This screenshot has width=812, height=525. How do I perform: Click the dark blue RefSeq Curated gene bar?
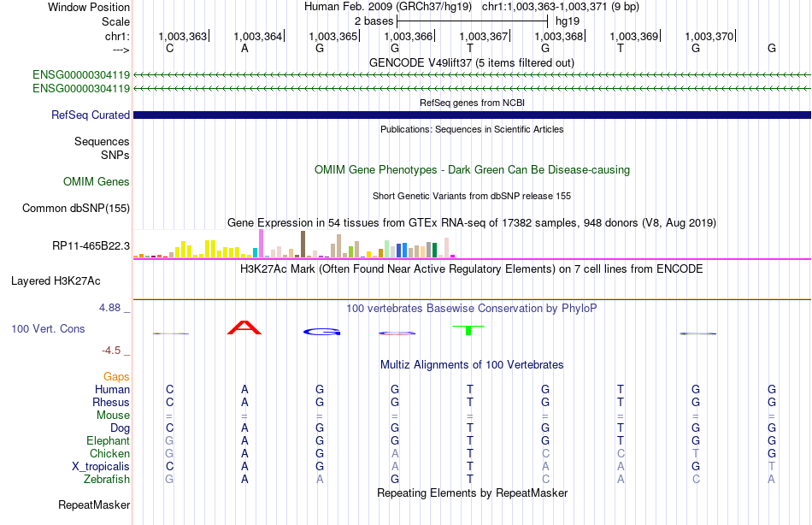tap(472, 115)
